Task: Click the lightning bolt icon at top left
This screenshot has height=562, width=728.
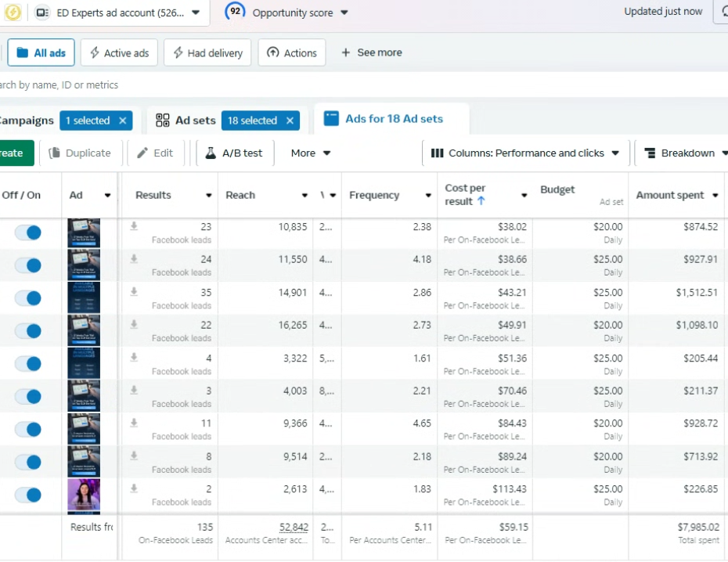Action: (x=13, y=13)
